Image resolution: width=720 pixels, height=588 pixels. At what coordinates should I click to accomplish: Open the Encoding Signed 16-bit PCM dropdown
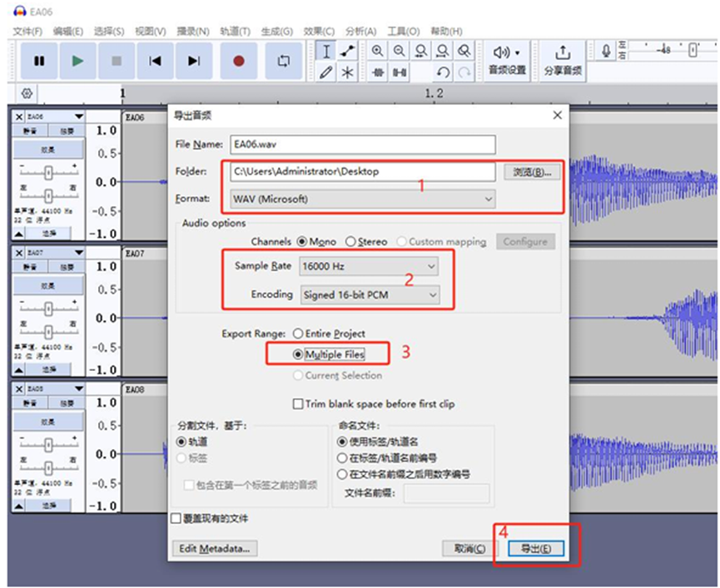(x=369, y=294)
